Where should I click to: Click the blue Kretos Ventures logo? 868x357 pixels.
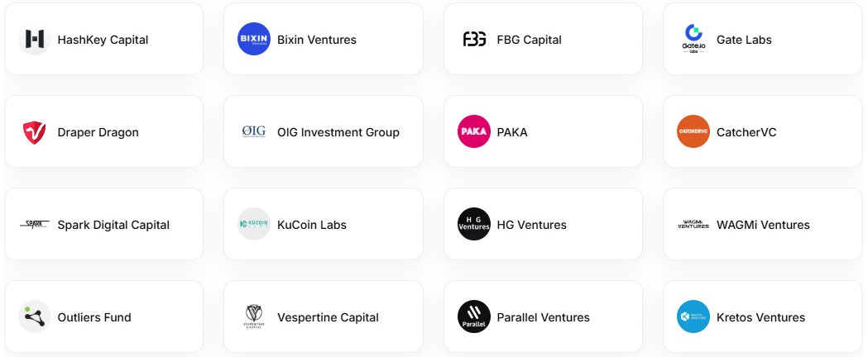click(693, 317)
